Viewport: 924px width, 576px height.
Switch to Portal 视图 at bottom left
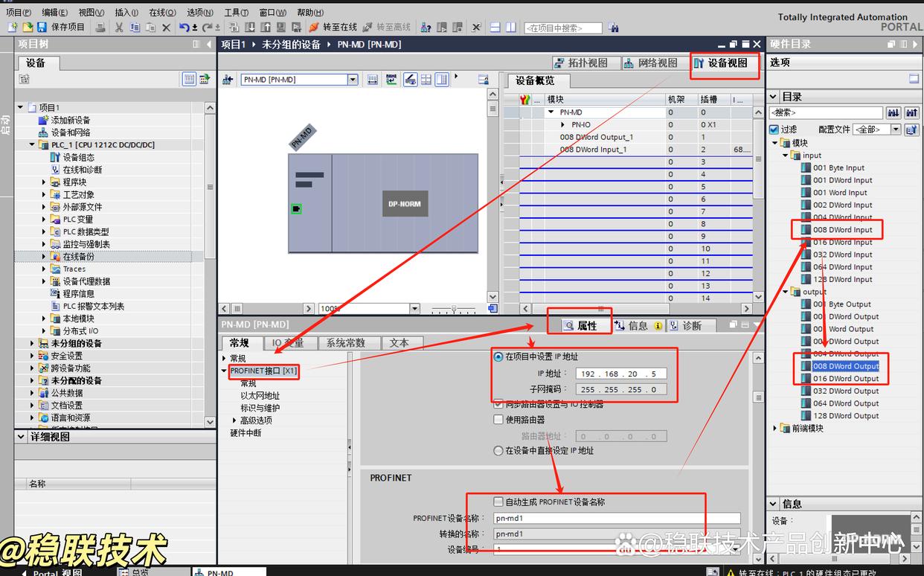pyautogui.click(x=51, y=572)
